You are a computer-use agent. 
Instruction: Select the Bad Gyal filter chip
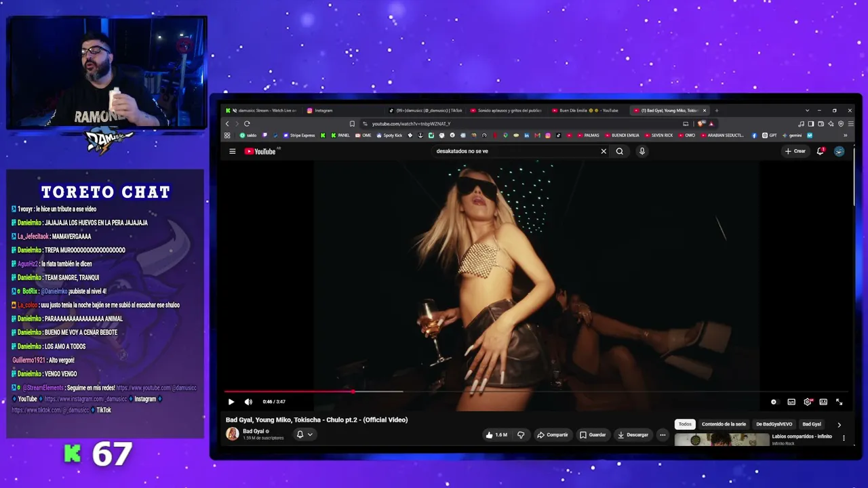point(812,424)
